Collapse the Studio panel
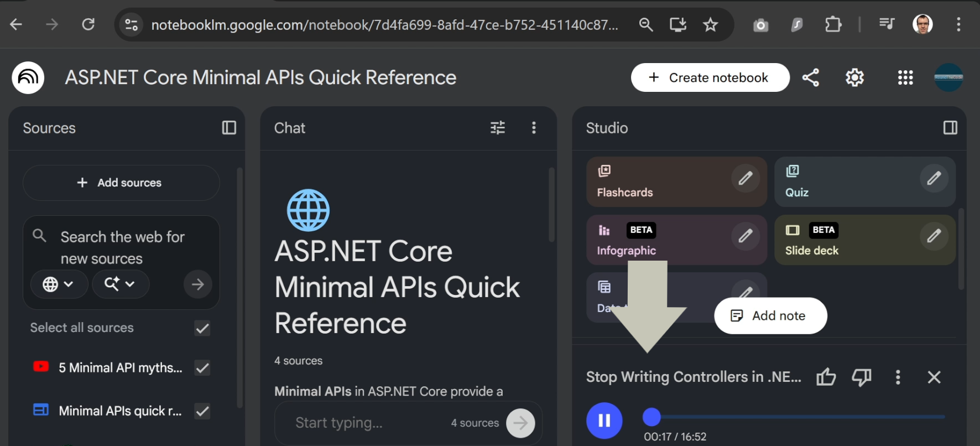The height and width of the screenshot is (446, 980). coord(950,128)
